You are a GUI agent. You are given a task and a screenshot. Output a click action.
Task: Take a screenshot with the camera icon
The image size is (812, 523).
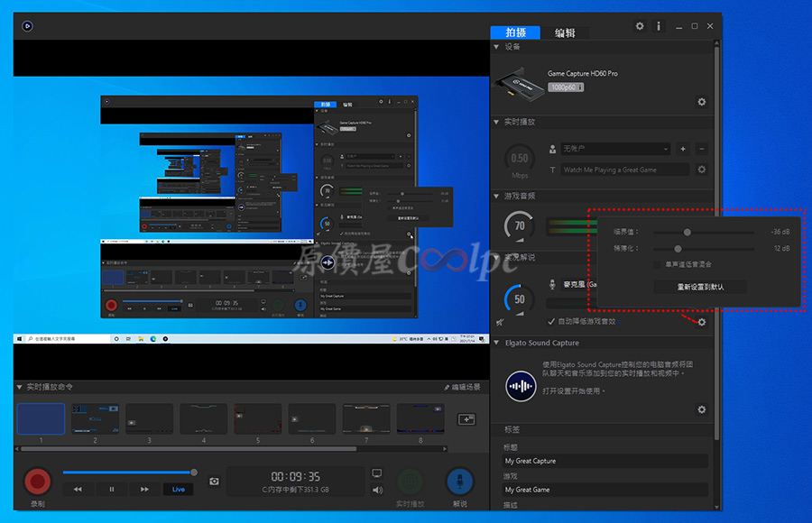214,482
